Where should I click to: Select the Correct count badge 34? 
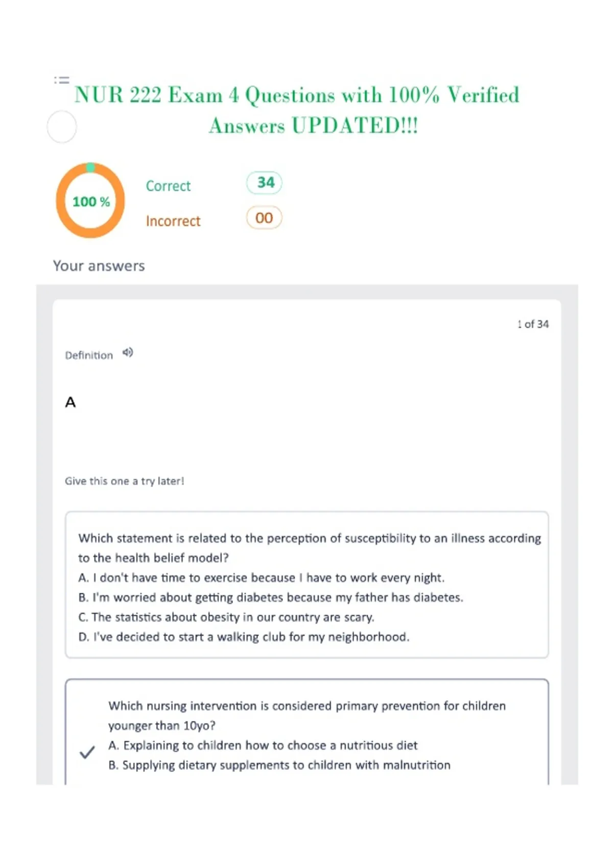pos(264,183)
